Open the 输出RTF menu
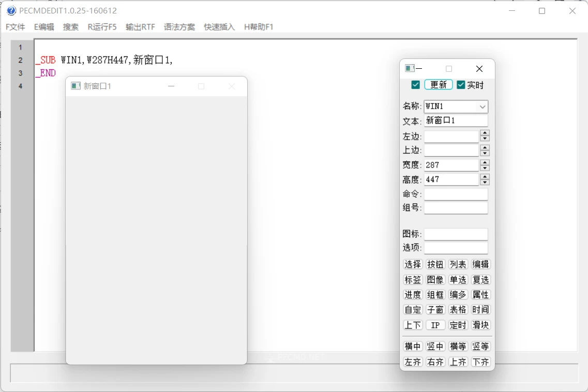This screenshot has width=588, height=392. 140,27
